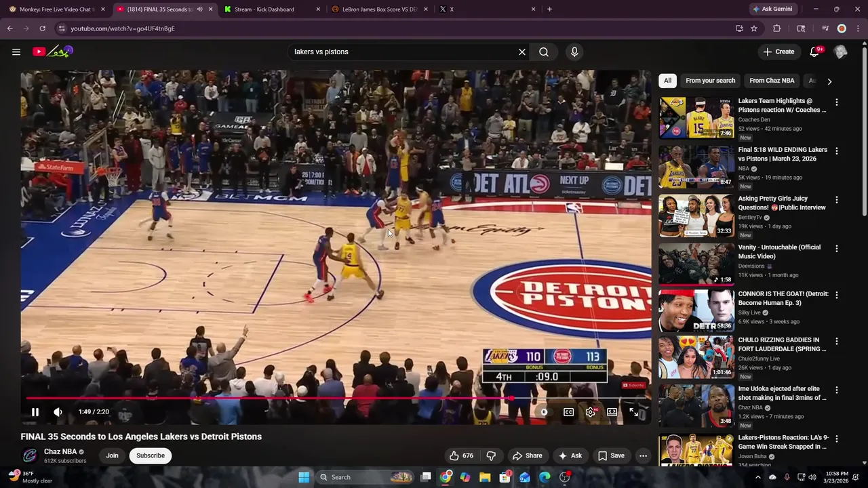Open options for Lakers Team Highlights video
868x488 pixels.
836,102
